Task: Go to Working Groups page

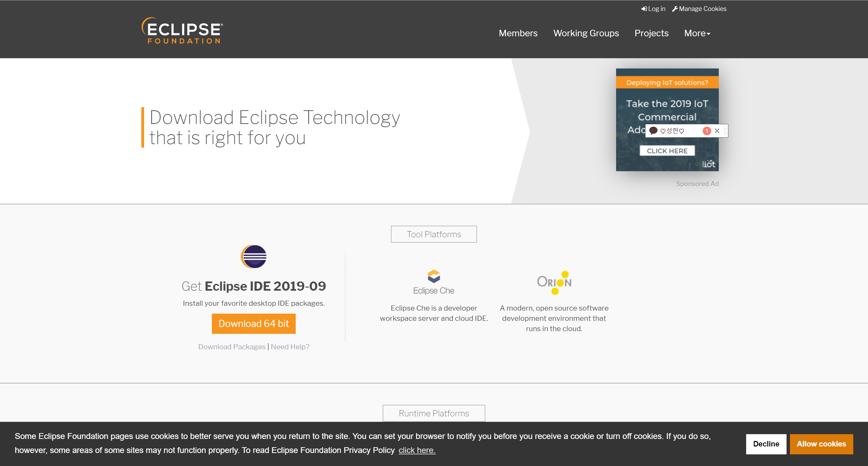Action: coord(586,33)
